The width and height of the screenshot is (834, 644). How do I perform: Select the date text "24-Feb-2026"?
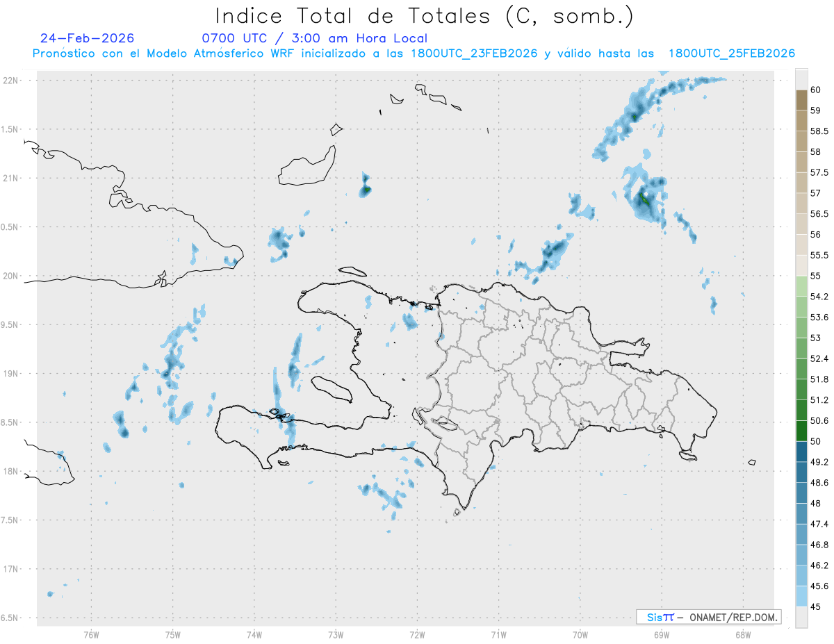[87, 38]
